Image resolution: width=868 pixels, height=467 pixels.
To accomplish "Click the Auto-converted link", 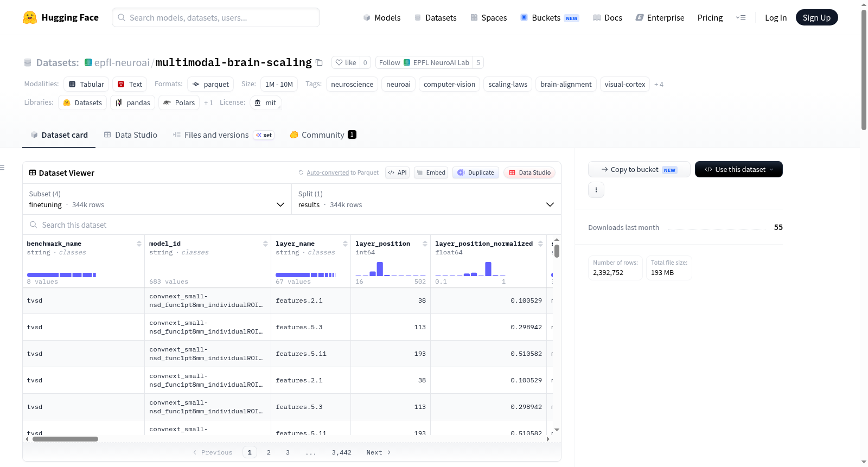I will coord(328,172).
